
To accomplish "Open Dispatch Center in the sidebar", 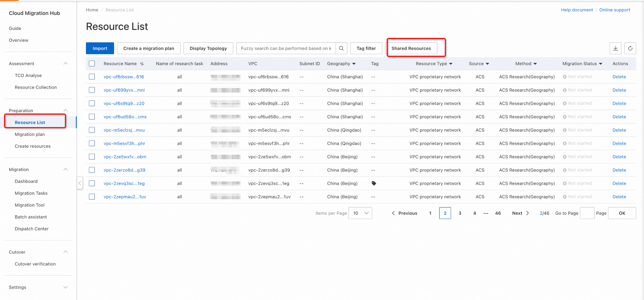I will pyautogui.click(x=31, y=229).
